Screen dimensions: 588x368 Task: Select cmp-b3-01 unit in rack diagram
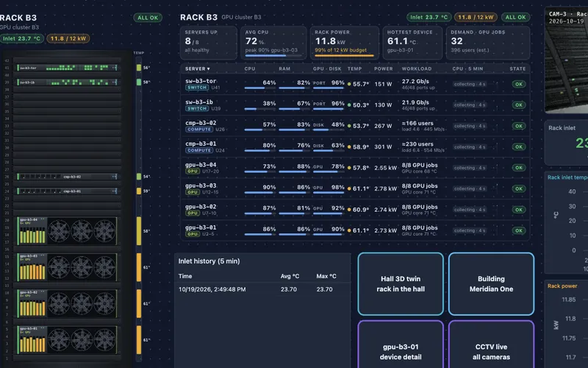click(67, 191)
